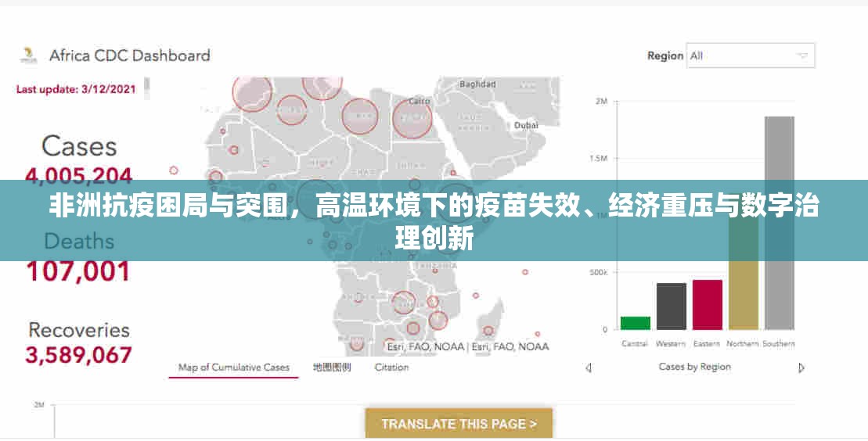Go to previous chart with left arrow
This screenshot has height=441, width=868.
589,367
